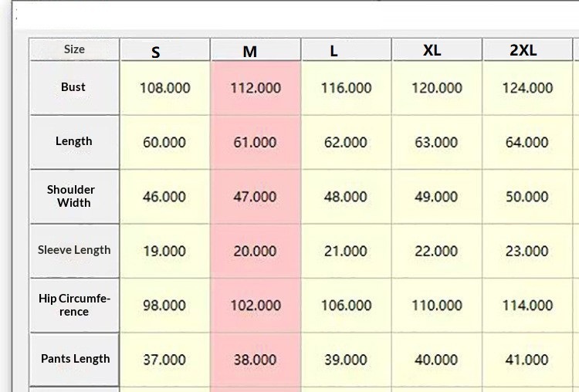Click the Bust row label
Viewport: 579px width, 392px height.
coord(74,87)
